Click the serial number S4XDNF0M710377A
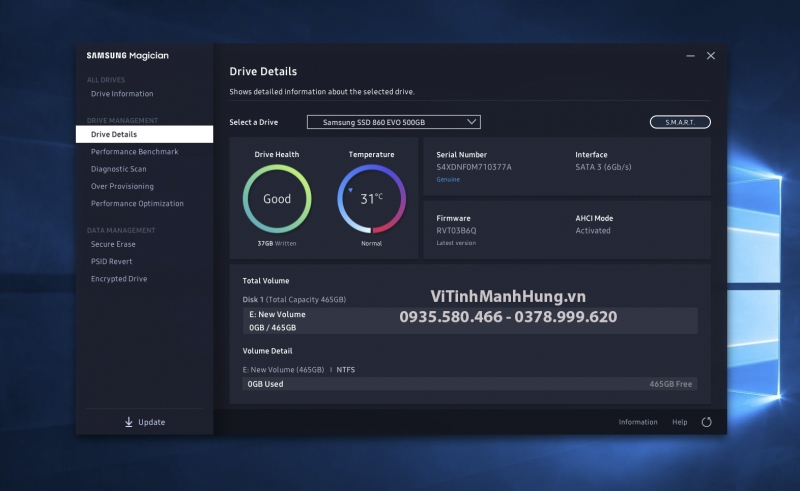Viewport: 800px width, 491px height. pos(474,167)
